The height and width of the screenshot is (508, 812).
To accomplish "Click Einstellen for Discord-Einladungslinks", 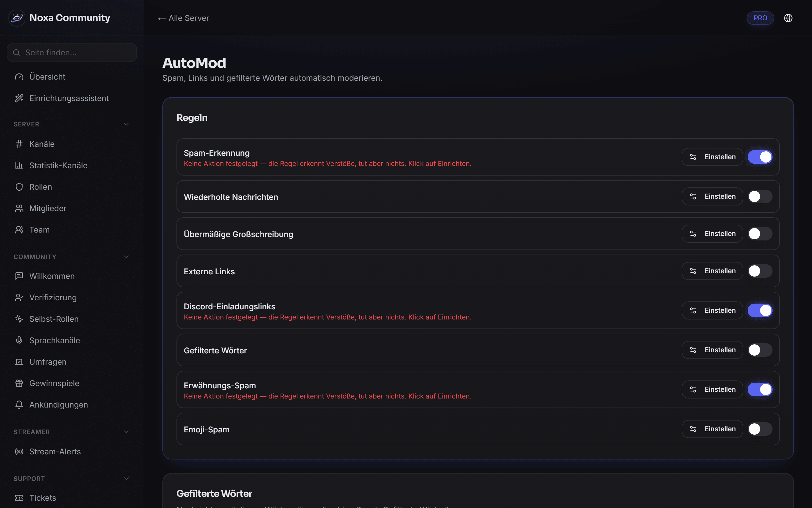I will coord(712,311).
